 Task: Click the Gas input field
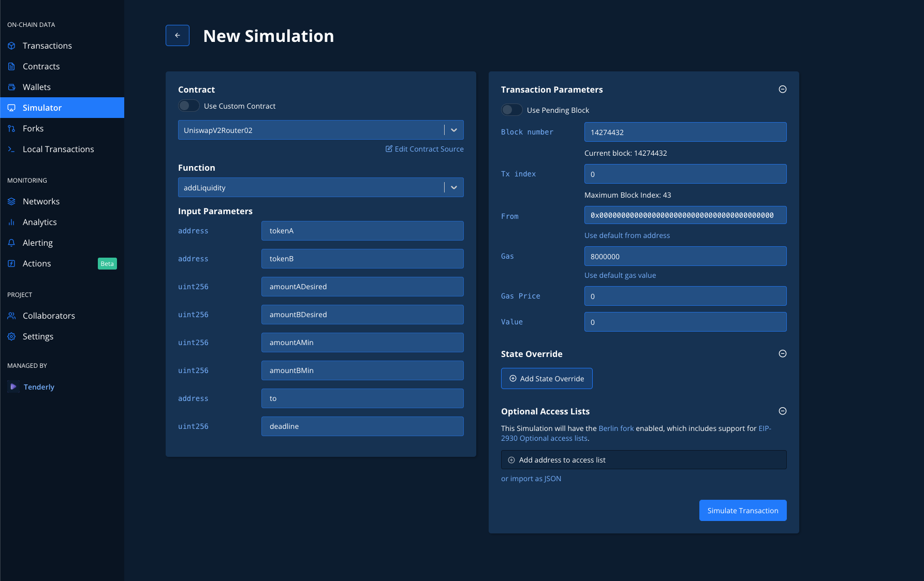[x=685, y=256]
